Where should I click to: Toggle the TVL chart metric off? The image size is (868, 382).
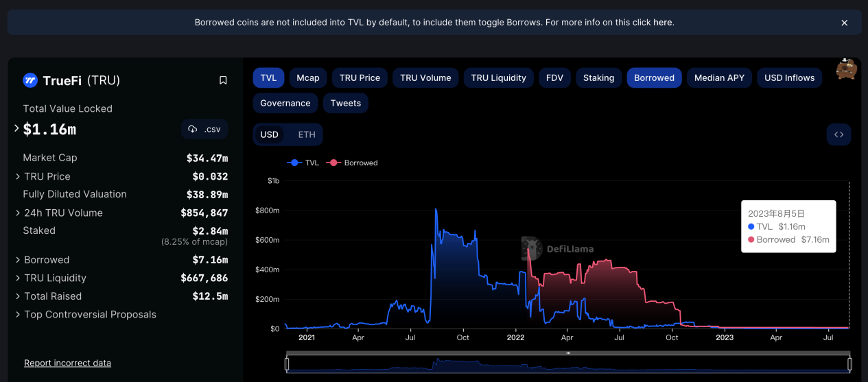[268, 78]
